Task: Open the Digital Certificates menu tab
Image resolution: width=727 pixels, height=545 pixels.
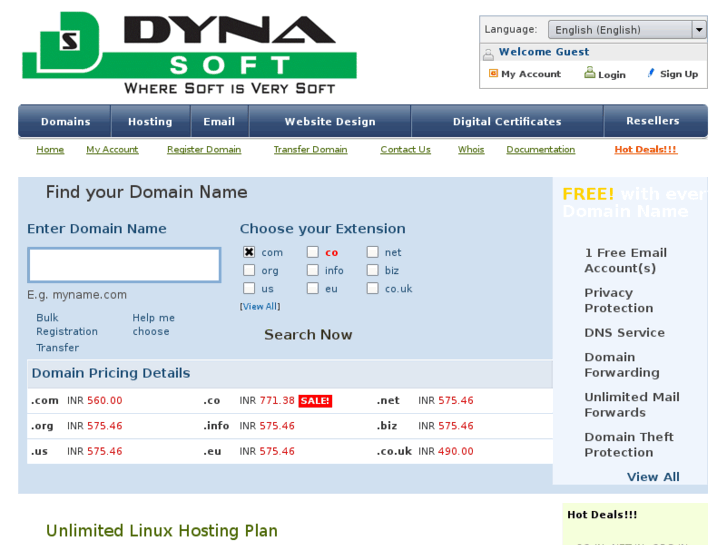Action: 507,122
